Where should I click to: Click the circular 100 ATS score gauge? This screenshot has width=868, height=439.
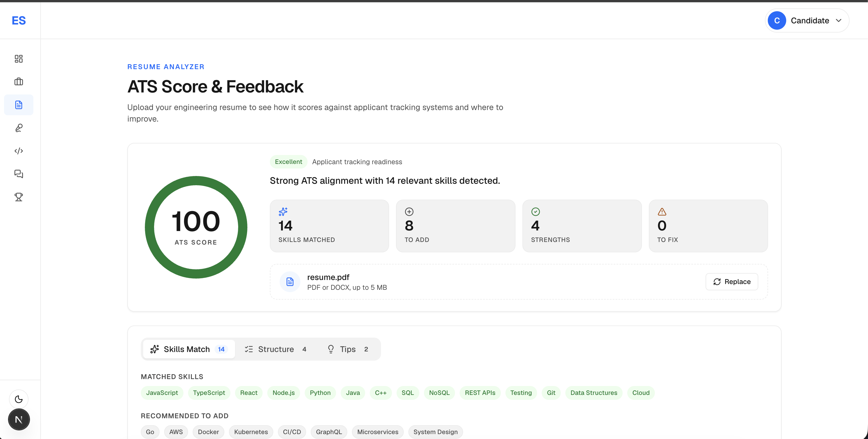tap(196, 227)
